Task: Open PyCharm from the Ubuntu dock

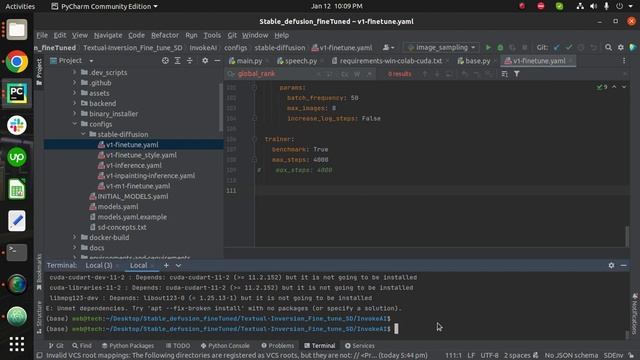Action: click(x=17, y=93)
